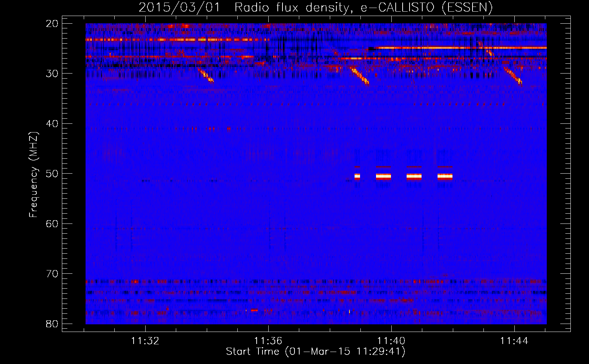The width and height of the screenshot is (589, 364).
Task: Click the 60 MHz frequency tick label
Action: [x=52, y=223]
